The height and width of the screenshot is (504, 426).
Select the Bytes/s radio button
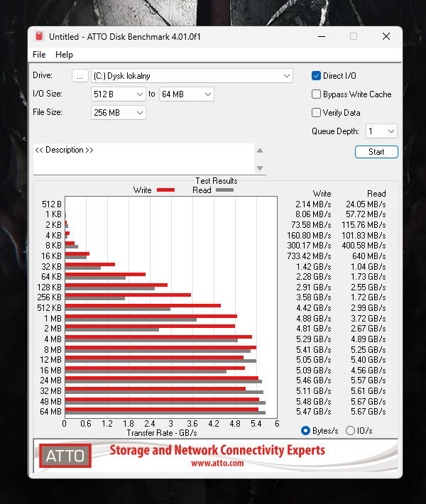(x=306, y=430)
